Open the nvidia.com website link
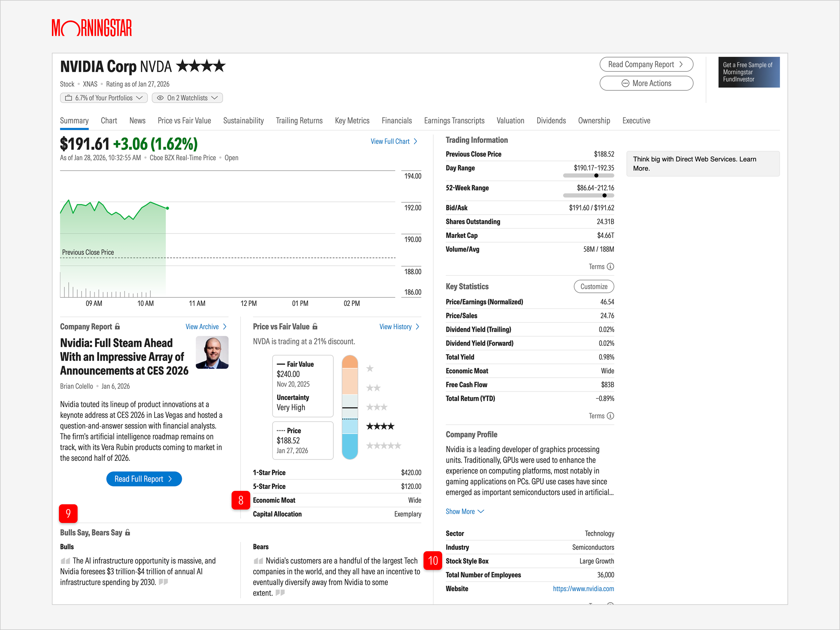Viewport: 840px width, 630px height. pos(583,589)
